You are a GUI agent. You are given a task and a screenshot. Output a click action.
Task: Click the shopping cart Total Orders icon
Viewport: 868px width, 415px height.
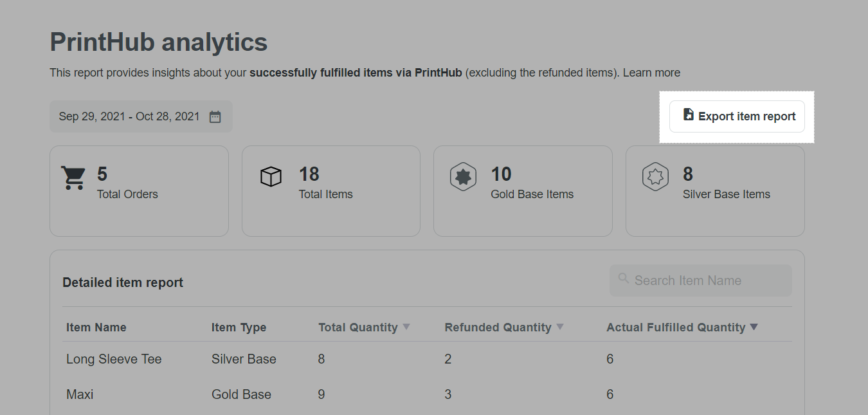point(73,178)
